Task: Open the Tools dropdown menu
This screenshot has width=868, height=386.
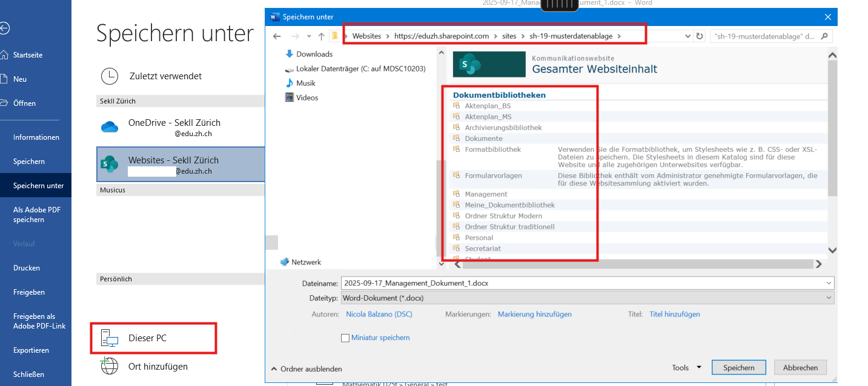Action: 686,368
